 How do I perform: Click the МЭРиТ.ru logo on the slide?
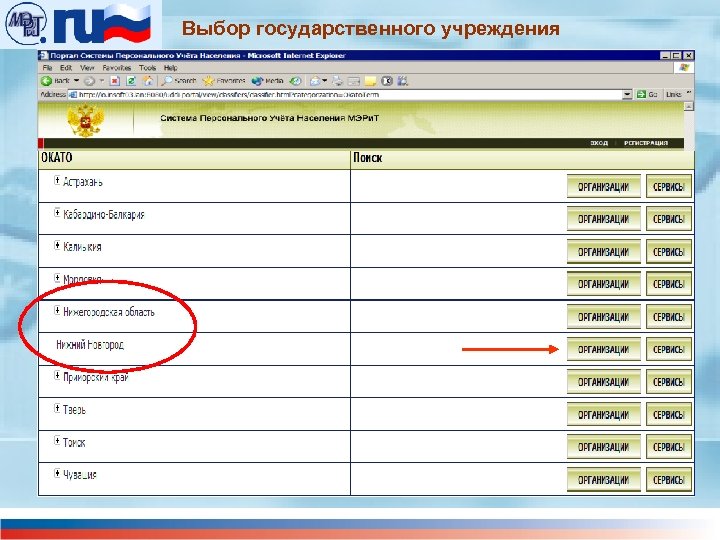click(80, 24)
